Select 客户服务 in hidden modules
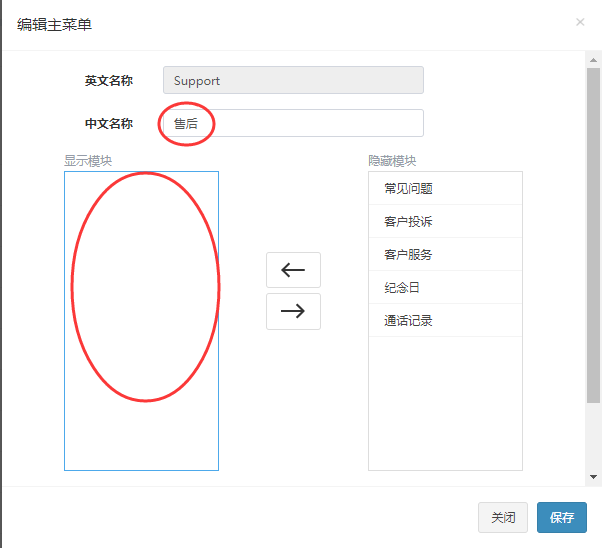The height and width of the screenshot is (548, 602). (x=445, y=254)
